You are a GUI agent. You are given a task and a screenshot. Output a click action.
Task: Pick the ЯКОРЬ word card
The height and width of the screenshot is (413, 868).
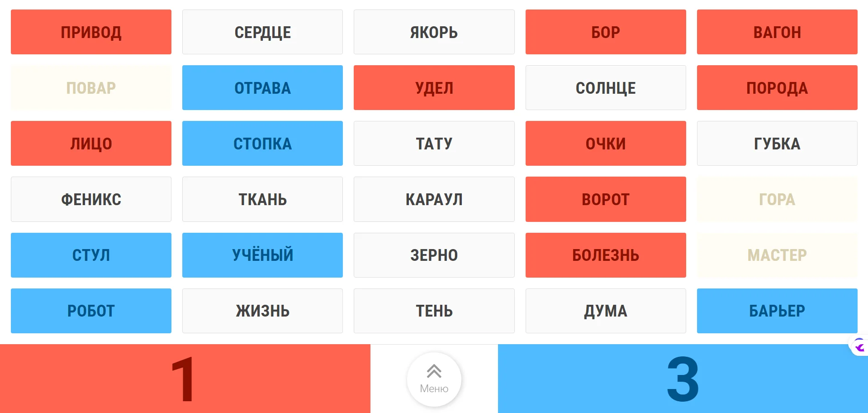434,32
